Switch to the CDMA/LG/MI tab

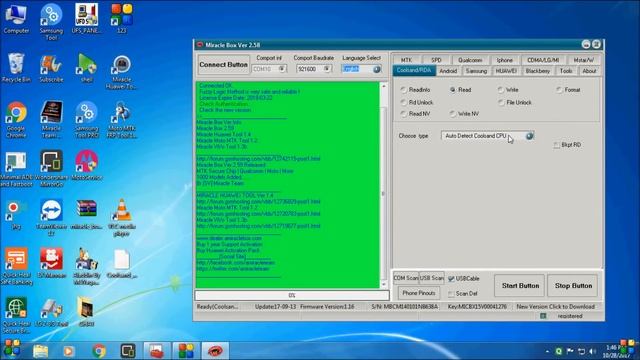tap(543, 60)
